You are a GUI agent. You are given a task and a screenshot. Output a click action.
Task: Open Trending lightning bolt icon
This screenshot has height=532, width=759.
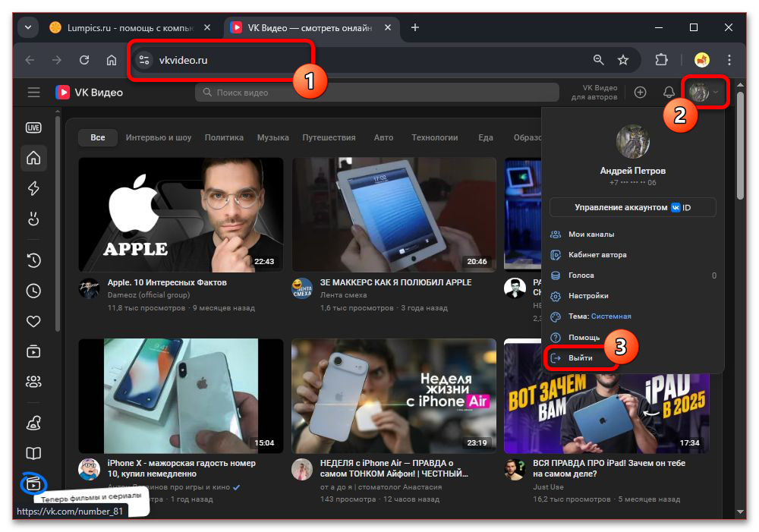pos(33,188)
